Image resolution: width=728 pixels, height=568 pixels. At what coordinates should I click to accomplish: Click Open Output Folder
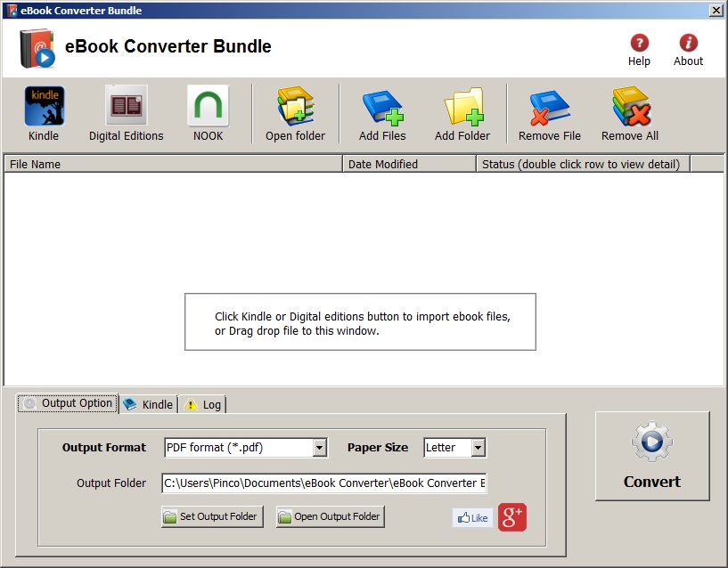pos(330,516)
